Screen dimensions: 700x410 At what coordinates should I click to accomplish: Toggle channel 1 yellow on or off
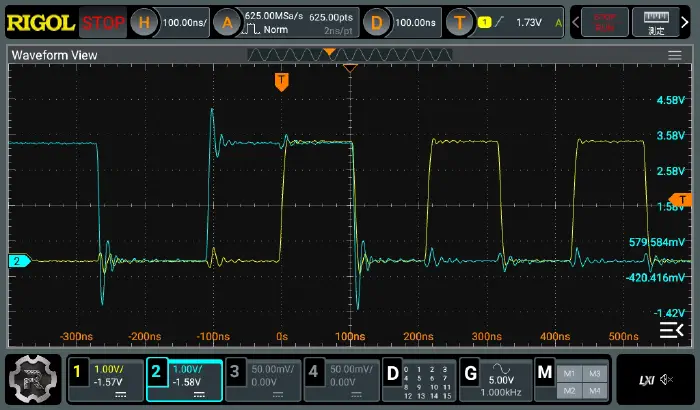(x=104, y=379)
